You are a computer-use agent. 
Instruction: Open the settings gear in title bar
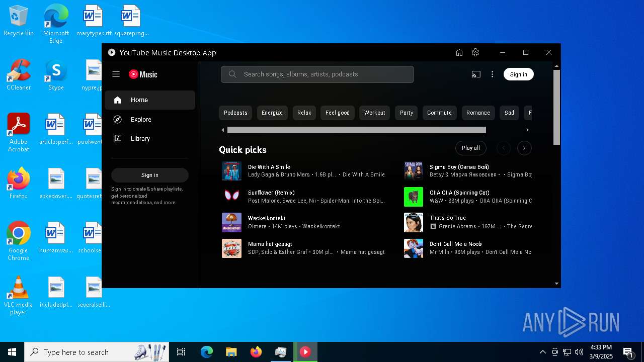click(x=475, y=52)
